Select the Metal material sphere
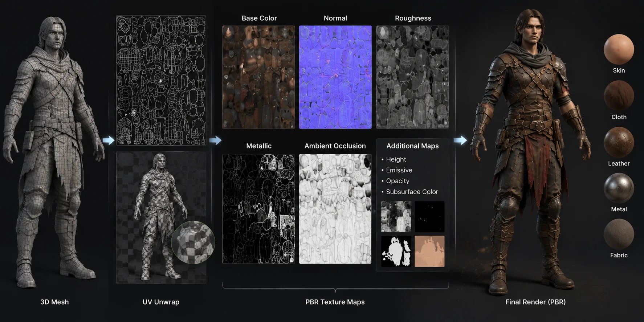This screenshot has width=644, height=322. [619, 188]
